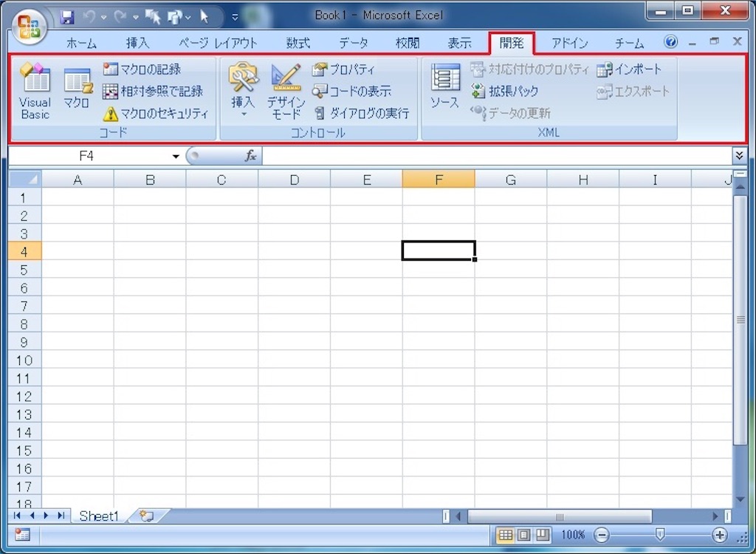Open the 数式 tab
Viewport: 756px width, 554px height.
[298, 44]
